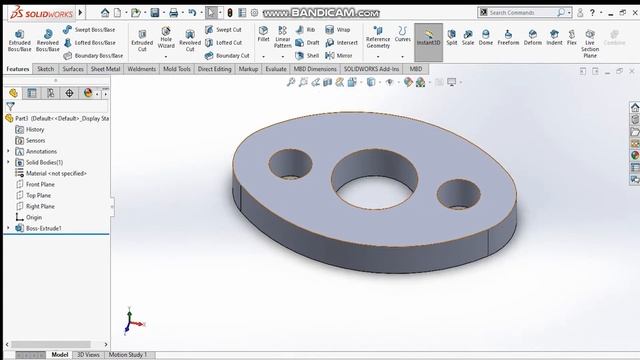The width and height of the screenshot is (640, 360).
Task: Select the Rib tool
Action: coord(305,30)
